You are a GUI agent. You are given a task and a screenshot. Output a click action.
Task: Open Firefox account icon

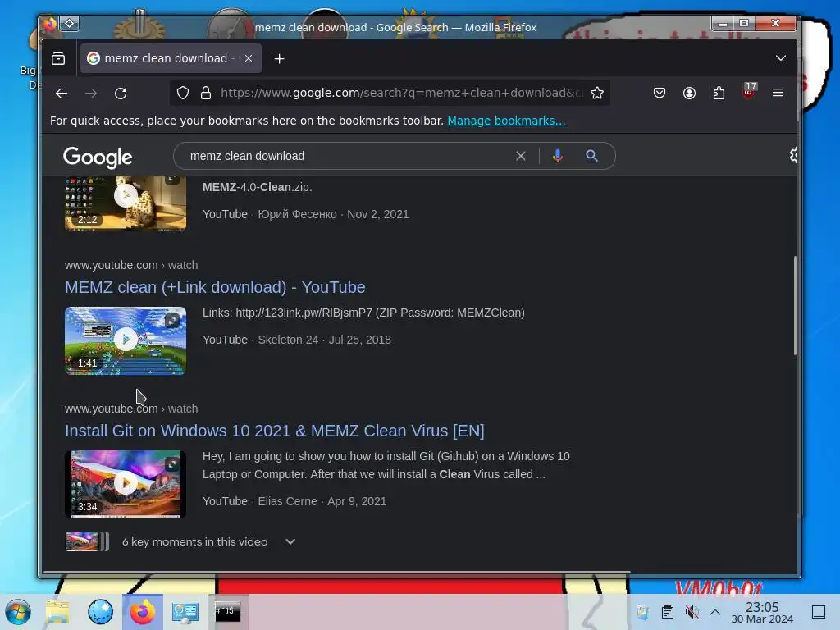pos(689,94)
